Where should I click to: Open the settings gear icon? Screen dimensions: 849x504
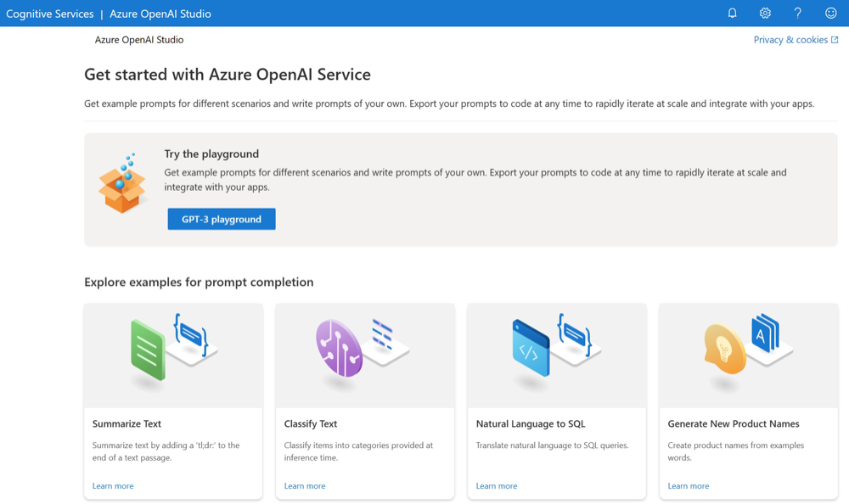(x=765, y=13)
